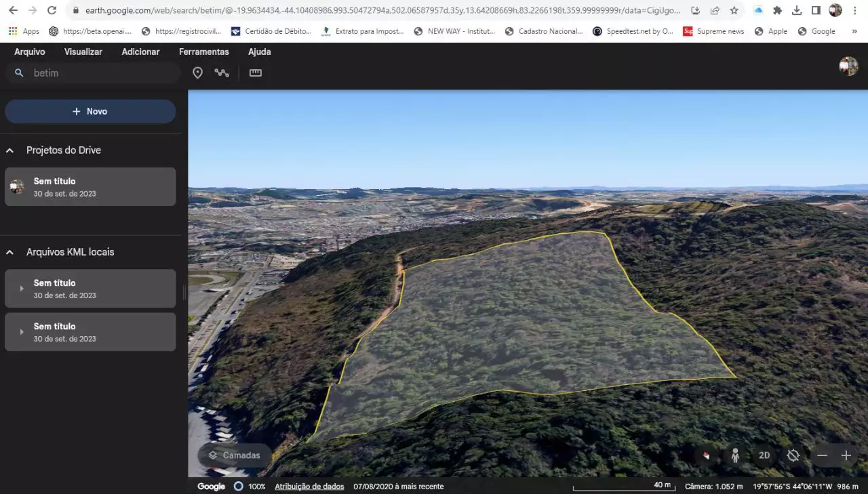The width and height of the screenshot is (868, 494).
Task: Open the registrocivil bookmark
Action: coord(182,31)
